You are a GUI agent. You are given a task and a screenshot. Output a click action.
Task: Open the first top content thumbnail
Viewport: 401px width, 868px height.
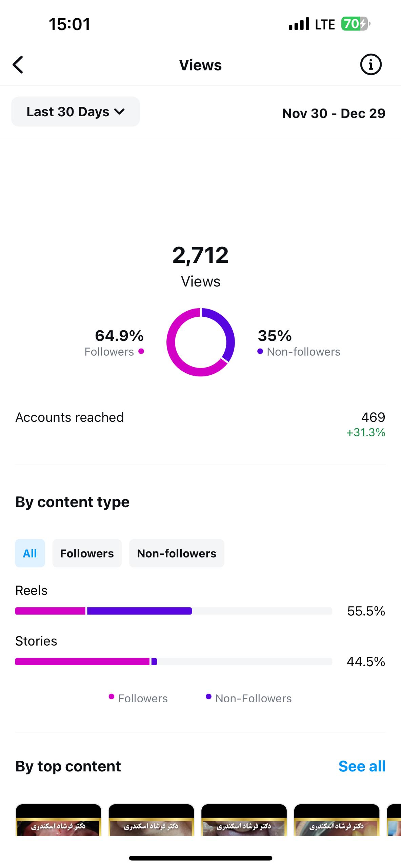59,820
